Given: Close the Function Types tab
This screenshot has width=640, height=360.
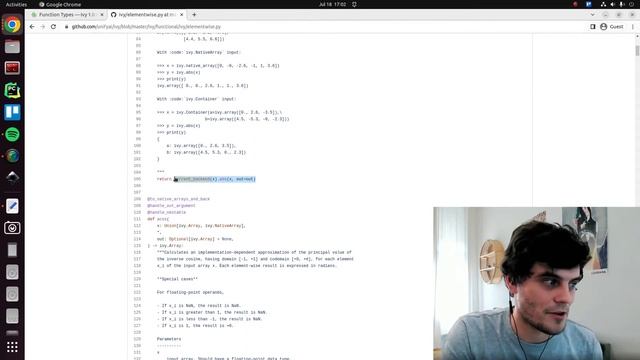Looking at the screenshot, I should pyautogui.click(x=102, y=15).
